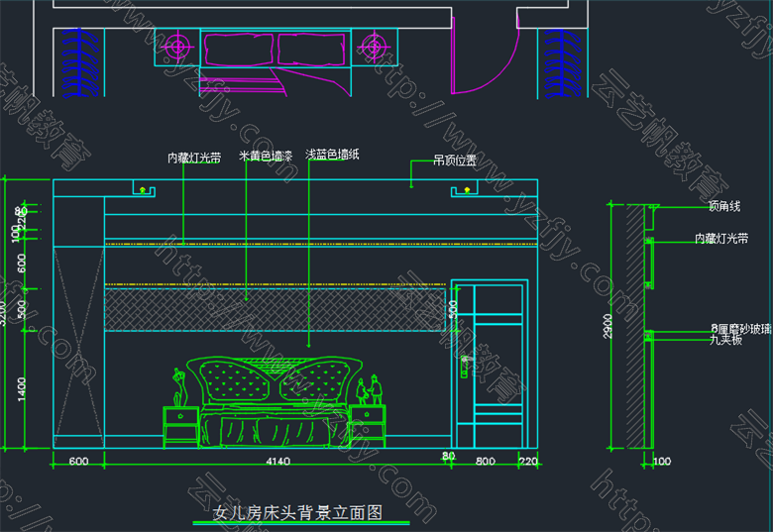This screenshot has width=773, height=532.
Task: Select the right nightstand in the elevation
Action: (x=367, y=426)
